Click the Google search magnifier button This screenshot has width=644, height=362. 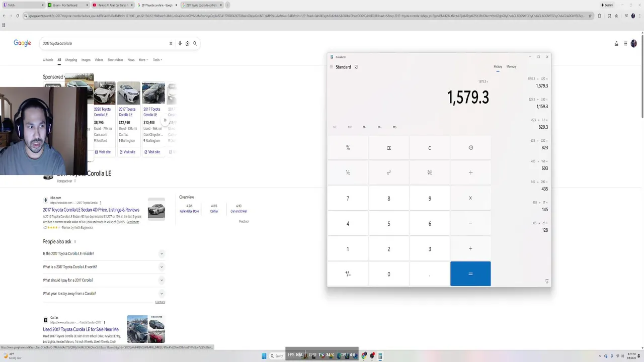(195, 43)
